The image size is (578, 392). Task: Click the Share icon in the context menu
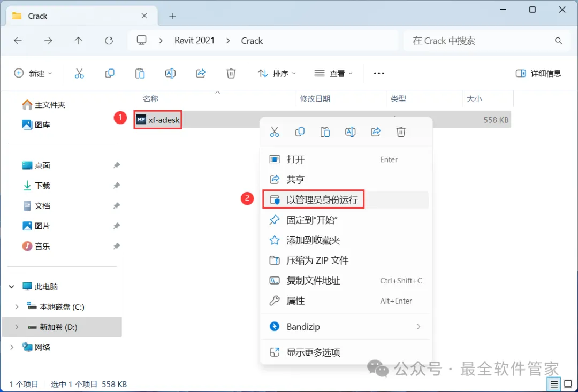(375, 132)
